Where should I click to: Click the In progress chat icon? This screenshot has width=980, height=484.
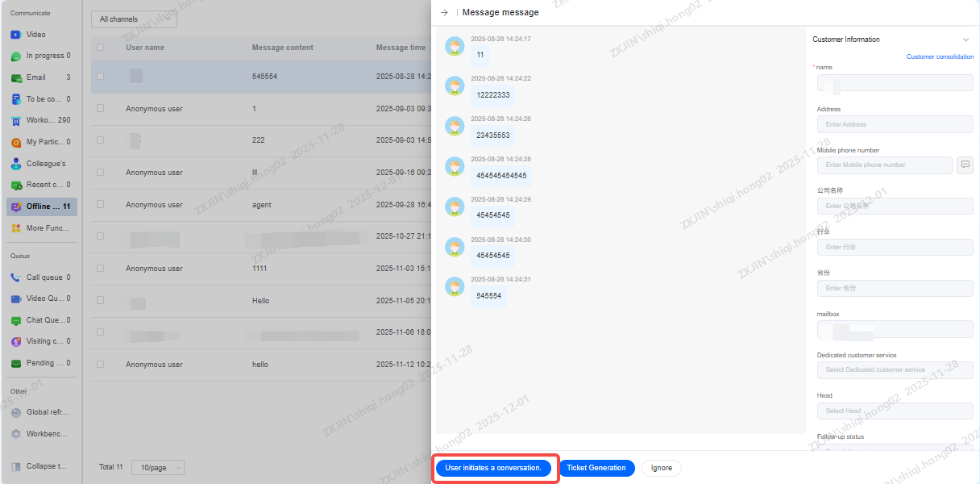coord(15,56)
